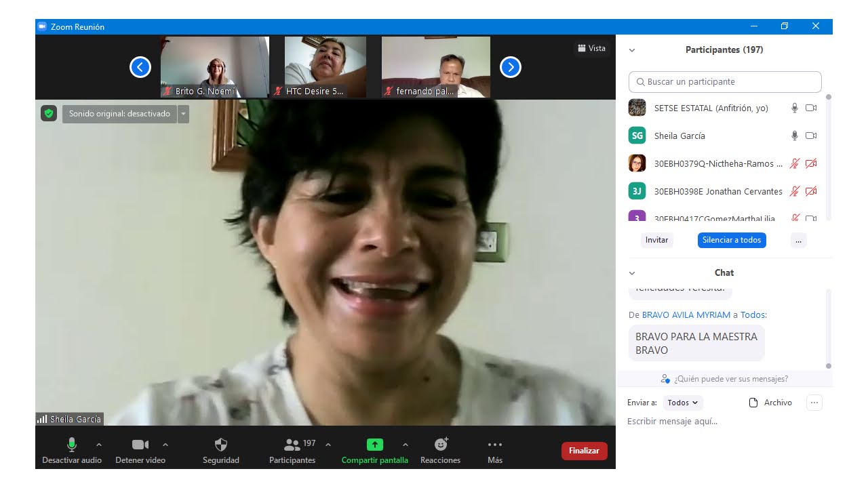The height and width of the screenshot is (488, 868).
Task: Open Enviar a Todos recipient dropdown
Action: (683, 403)
